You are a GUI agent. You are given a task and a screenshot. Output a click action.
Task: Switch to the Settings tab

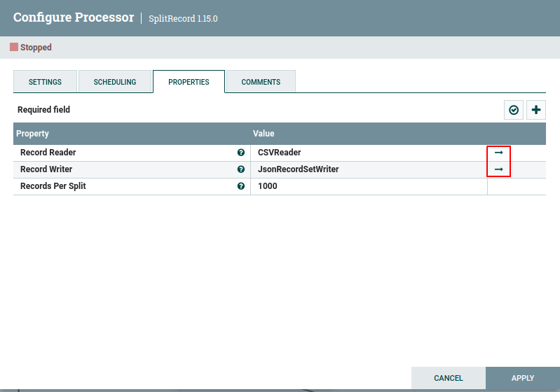point(45,82)
